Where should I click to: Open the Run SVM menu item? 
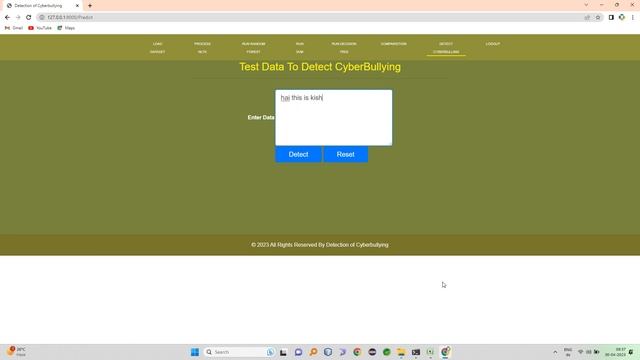click(x=300, y=48)
